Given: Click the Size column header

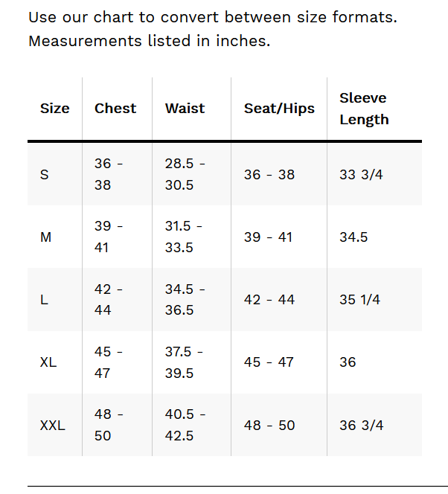Looking at the screenshot, I should 54,109.
